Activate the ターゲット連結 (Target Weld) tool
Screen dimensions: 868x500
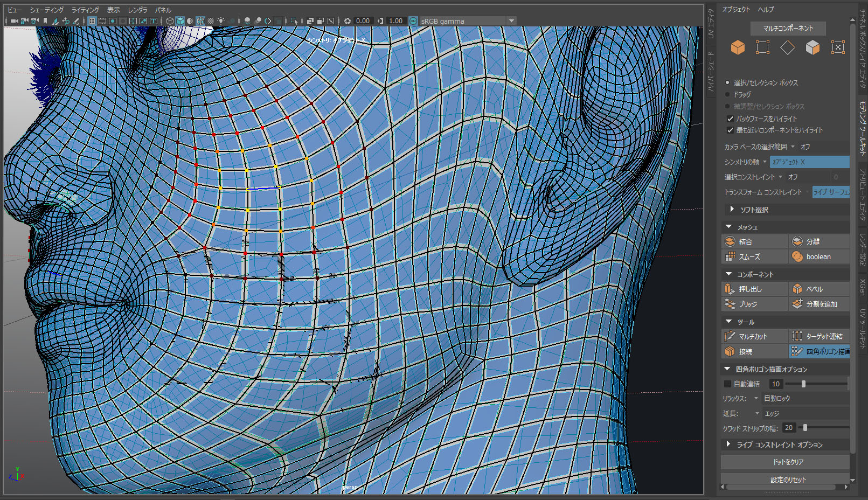(819, 336)
